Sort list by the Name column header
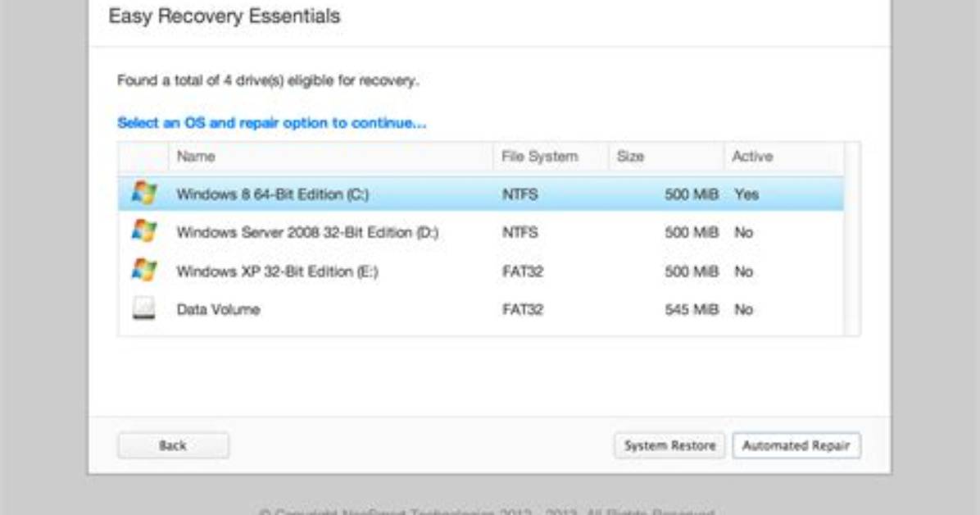Viewport: 980px width, 515px height. tap(330, 157)
